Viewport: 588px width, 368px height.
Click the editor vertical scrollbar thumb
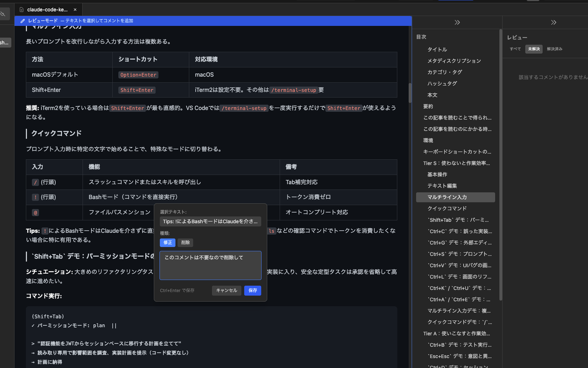[410, 92]
